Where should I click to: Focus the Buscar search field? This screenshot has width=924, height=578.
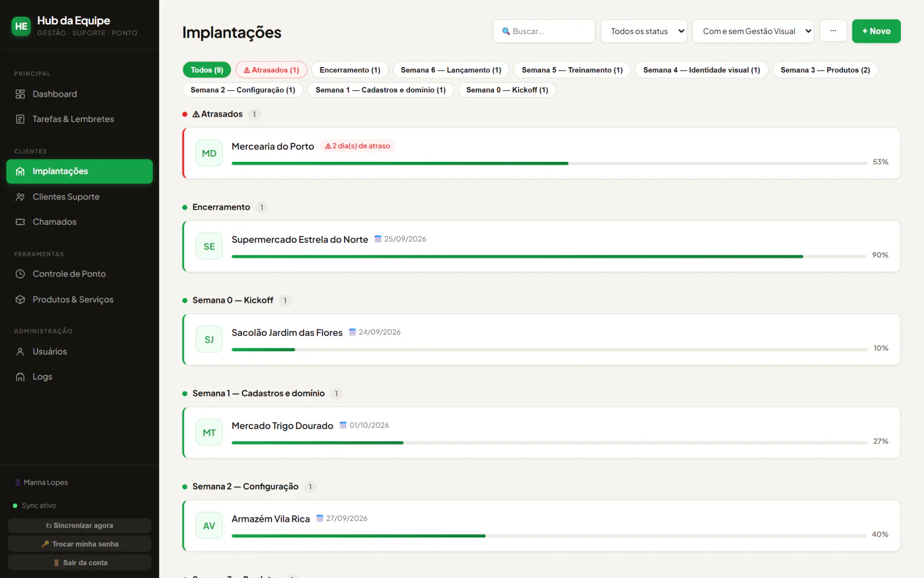pos(544,31)
